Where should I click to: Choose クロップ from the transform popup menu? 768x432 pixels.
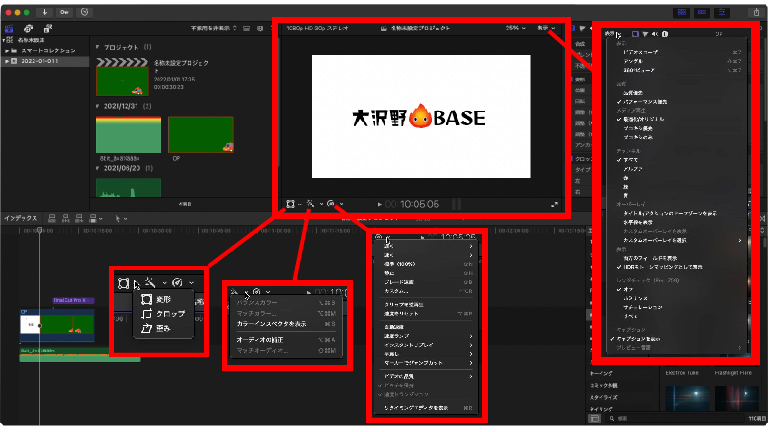pyautogui.click(x=164, y=313)
